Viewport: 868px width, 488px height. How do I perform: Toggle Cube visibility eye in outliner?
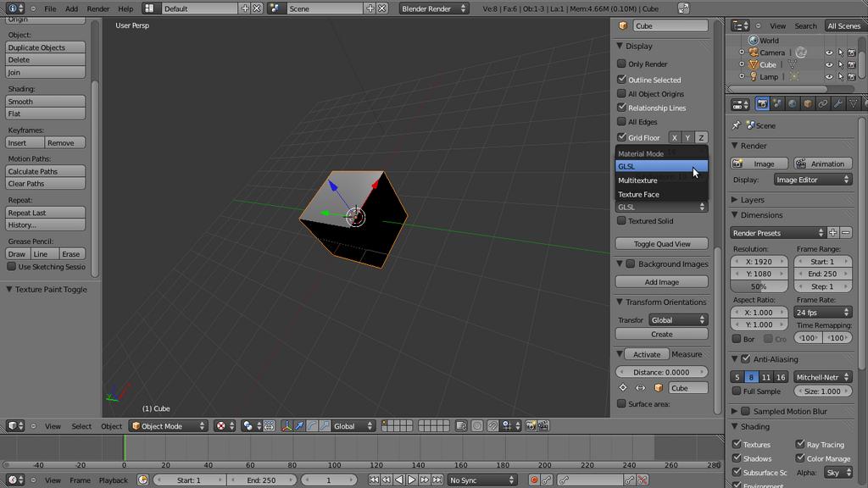click(x=829, y=64)
